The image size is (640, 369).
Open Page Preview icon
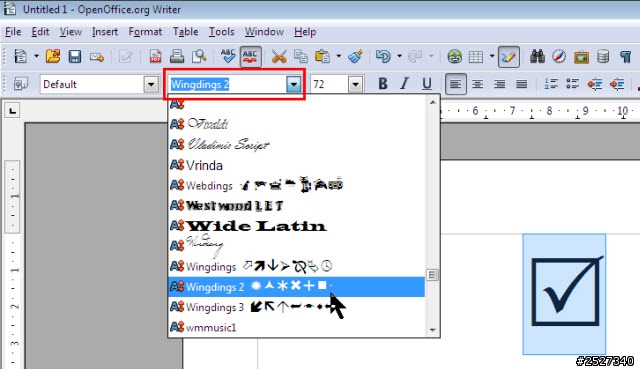click(199, 56)
